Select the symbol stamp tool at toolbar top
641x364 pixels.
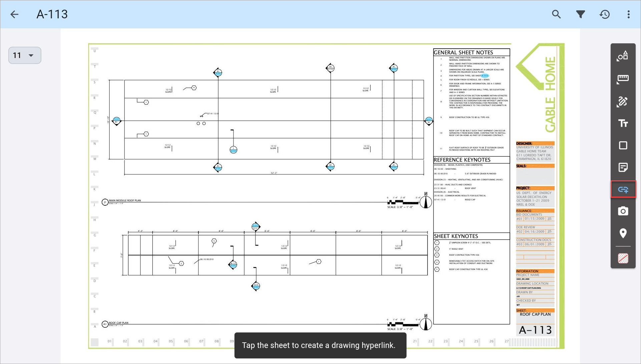tap(623, 56)
